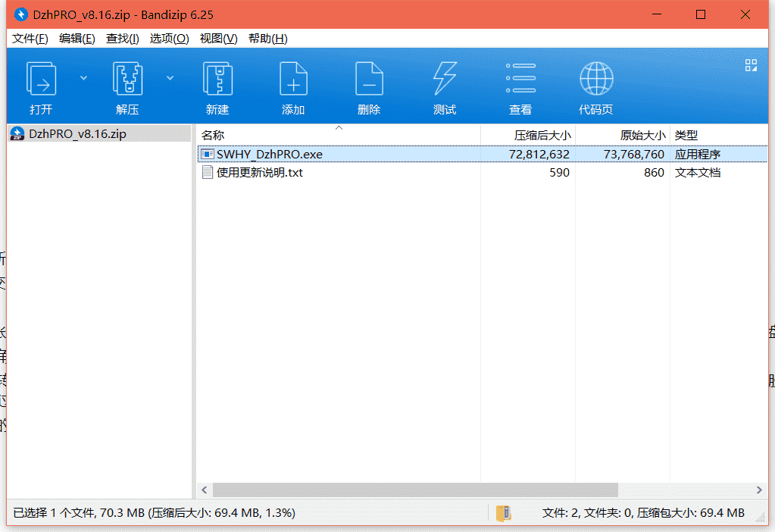Click the Open (打开) toolbar icon
775x532 pixels.
(x=41, y=79)
